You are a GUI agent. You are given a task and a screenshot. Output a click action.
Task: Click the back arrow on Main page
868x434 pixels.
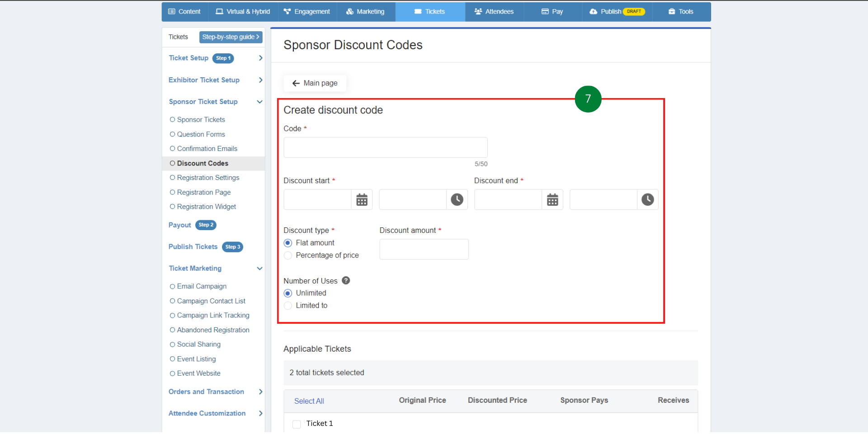296,83
